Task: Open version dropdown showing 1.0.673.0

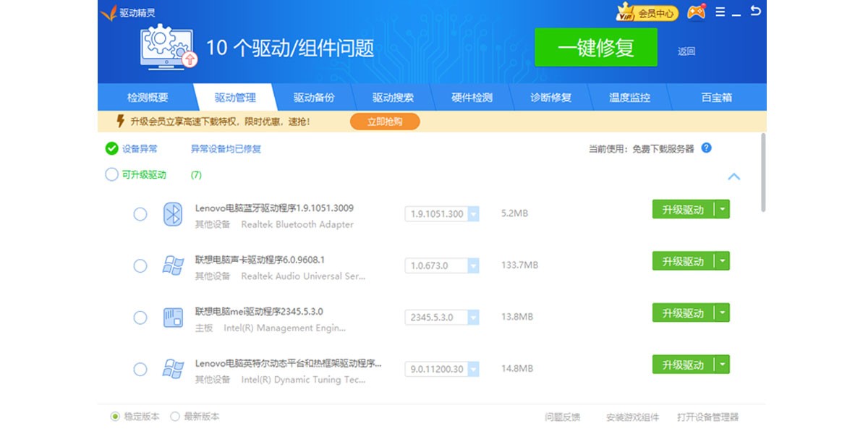Action: [x=473, y=266]
